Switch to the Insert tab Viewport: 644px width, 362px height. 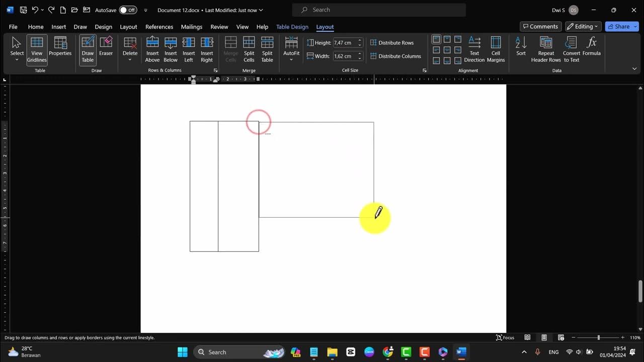click(x=59, y=27)
